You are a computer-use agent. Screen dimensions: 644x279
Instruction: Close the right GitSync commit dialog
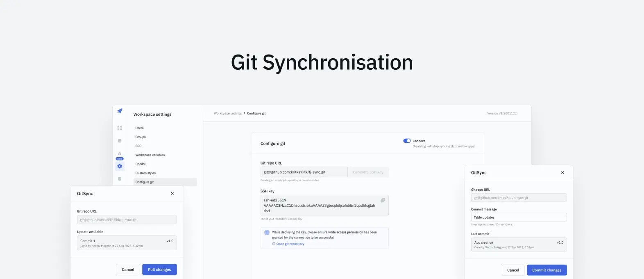point(562,173)
